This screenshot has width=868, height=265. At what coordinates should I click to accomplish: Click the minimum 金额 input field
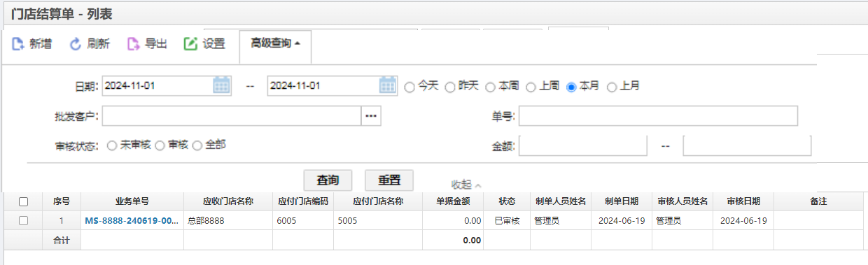pos(582,145)
